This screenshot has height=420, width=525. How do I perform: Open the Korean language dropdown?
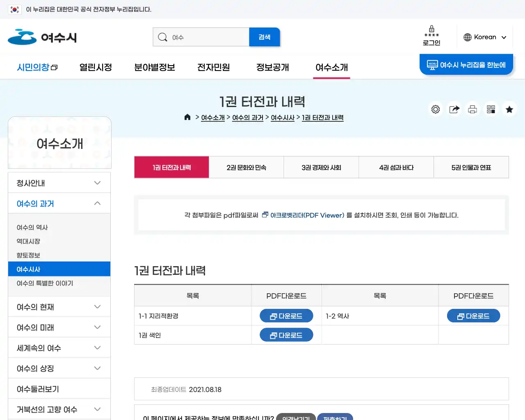(485, 37)
